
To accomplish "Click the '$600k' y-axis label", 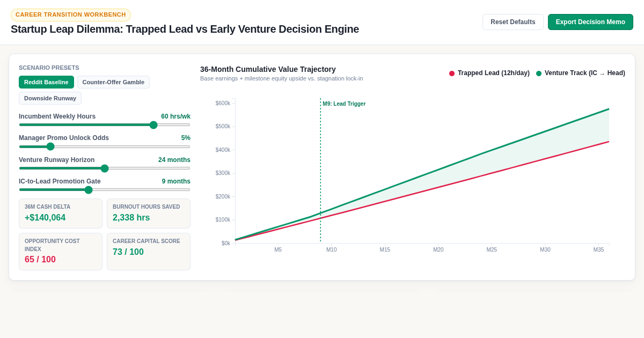I will [x=223, y=104].
